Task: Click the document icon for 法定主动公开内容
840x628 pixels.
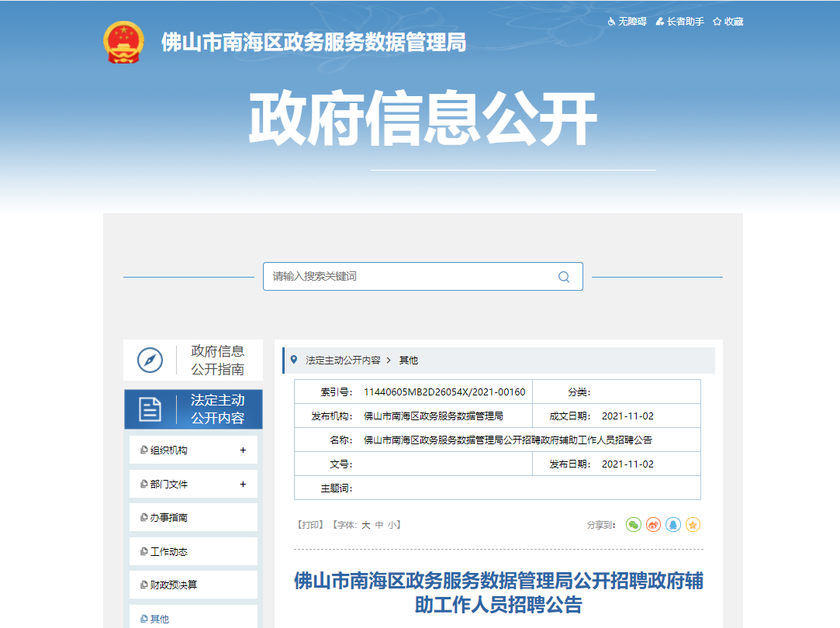Action: point(150,409)
